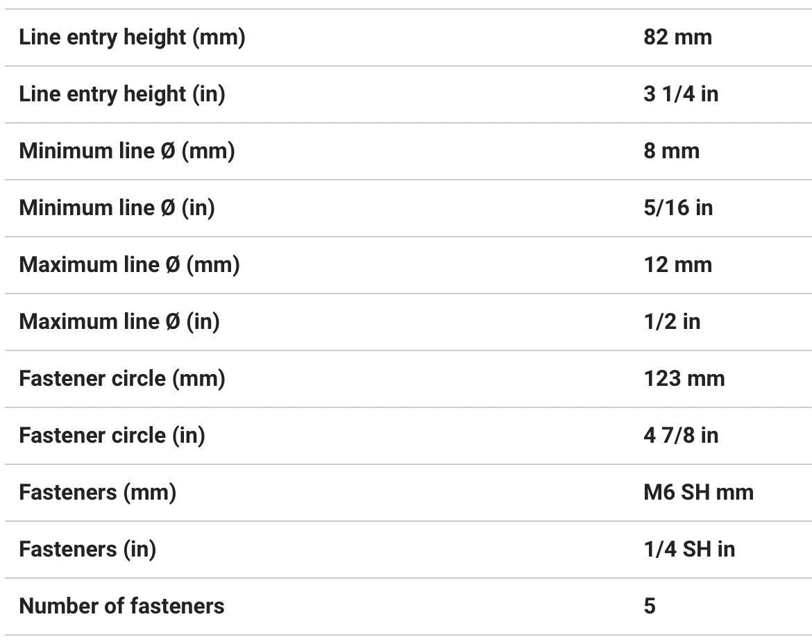Viewport: 812px width, 644px height.
Task: Click the "Minimum line Ø (mm)" label
Action: coord(127,151)
